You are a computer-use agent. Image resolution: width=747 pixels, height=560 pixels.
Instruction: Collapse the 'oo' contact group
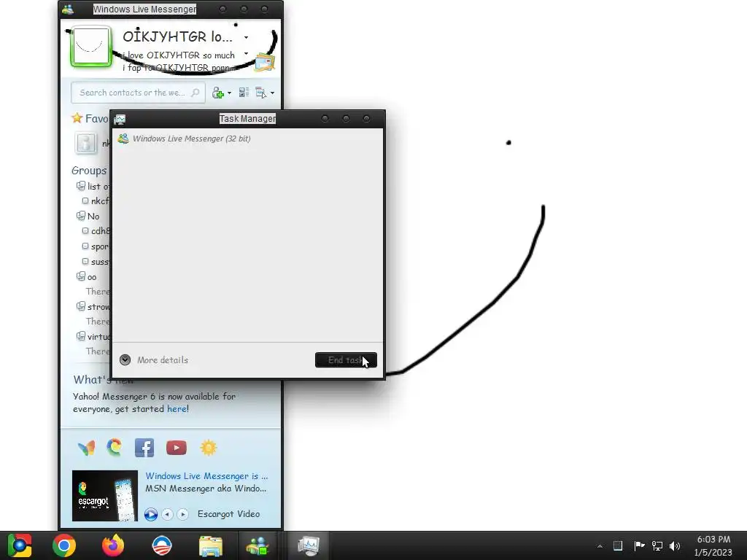81,276
